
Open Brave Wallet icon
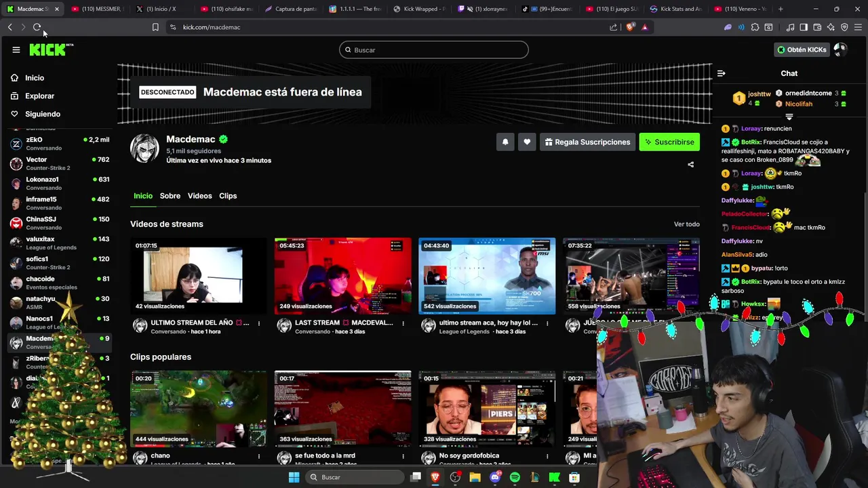pos(817,27)
